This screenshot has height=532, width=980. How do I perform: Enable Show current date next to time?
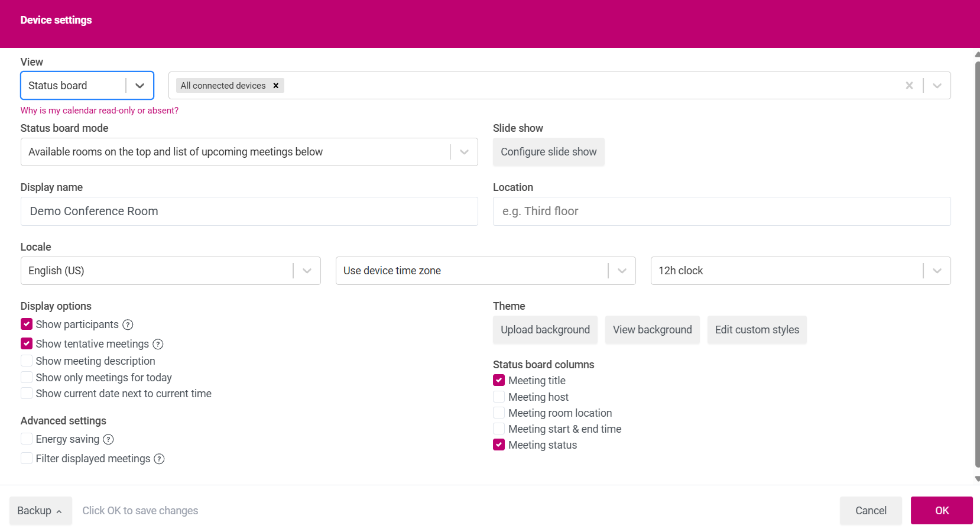(x=27, y=393)
